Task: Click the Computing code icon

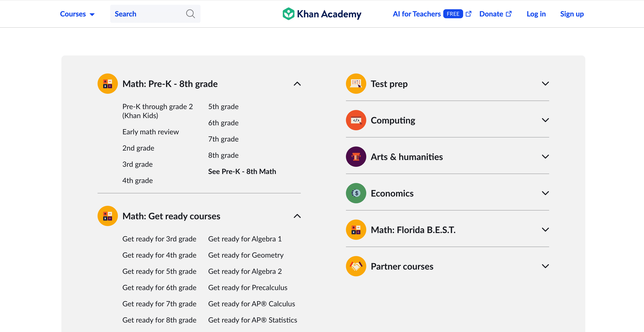Action: (356, 120)
